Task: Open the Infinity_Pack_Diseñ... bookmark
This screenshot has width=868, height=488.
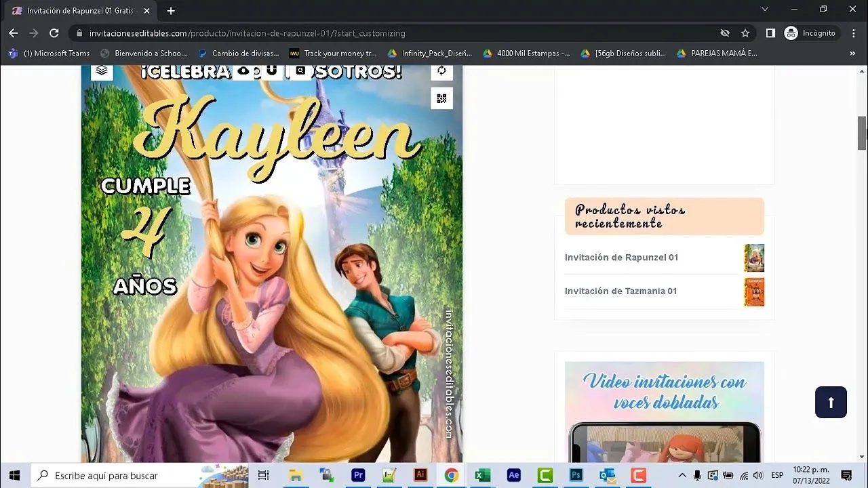Action: (x=429, y=53)
